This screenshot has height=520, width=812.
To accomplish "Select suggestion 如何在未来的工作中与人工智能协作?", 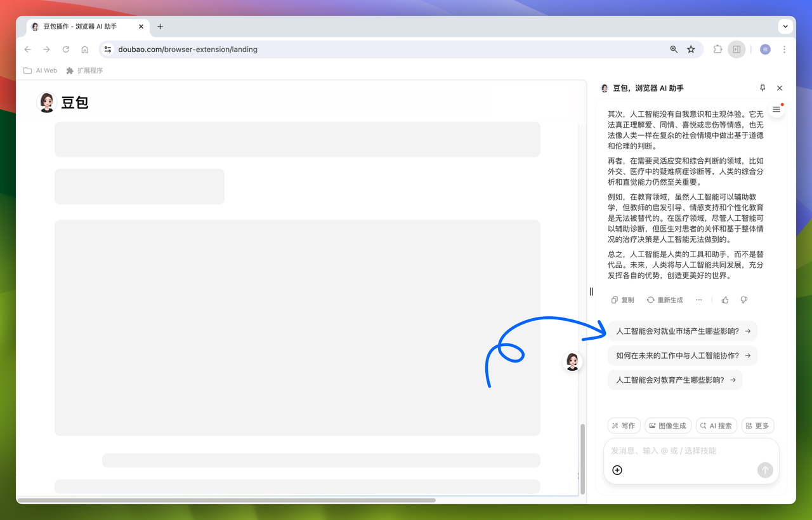I will click(x=683, y=356).
